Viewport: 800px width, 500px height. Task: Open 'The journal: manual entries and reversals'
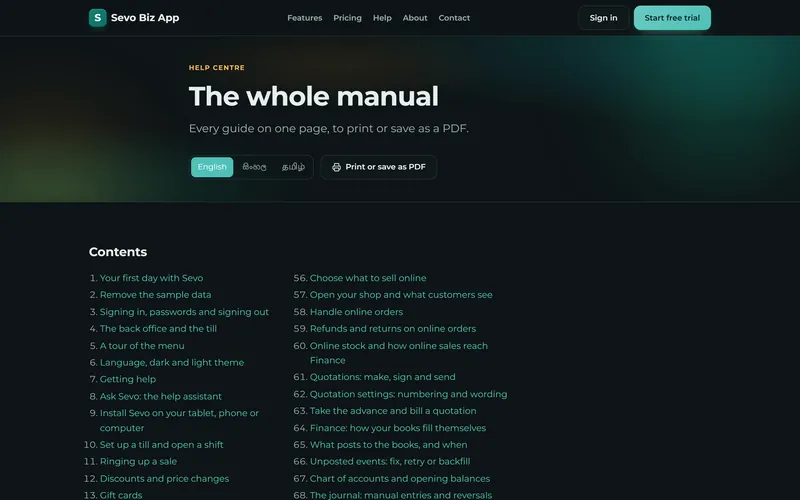pyautogui.click(x=401, y=495)
